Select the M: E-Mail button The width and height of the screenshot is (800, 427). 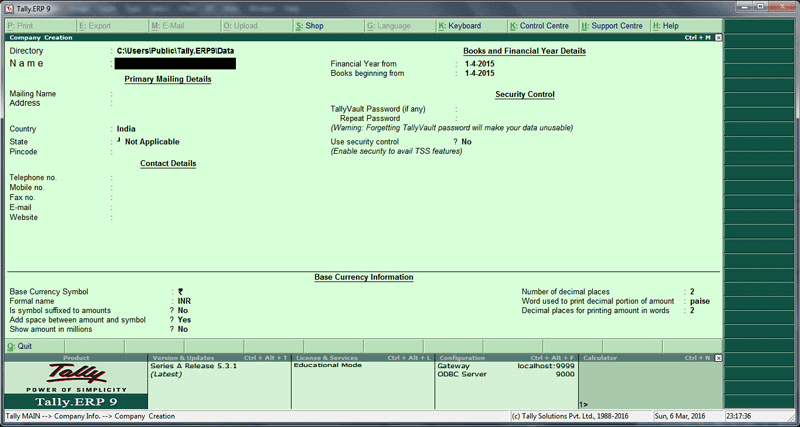(185, 26)
